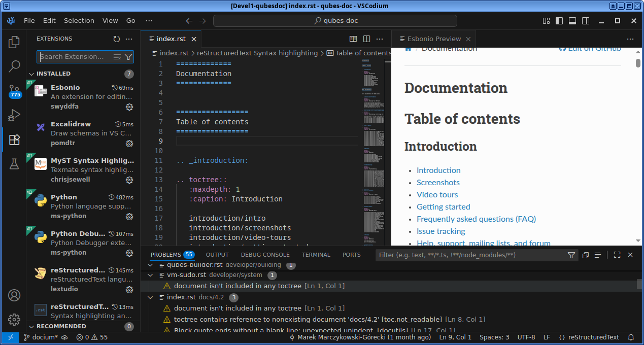The height and width of the screenshot is (345, 644).
Task: Open the Run and Debug view
Action: [14, 116]
